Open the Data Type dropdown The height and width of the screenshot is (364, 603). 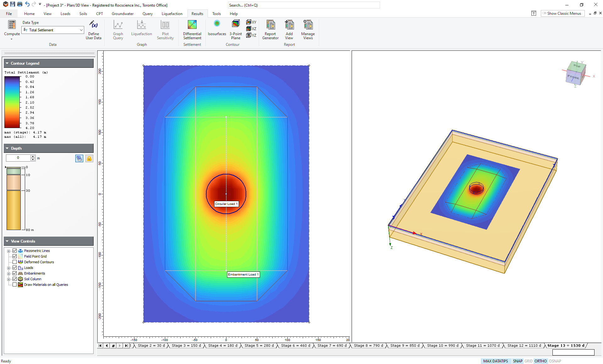click(81, 30)
